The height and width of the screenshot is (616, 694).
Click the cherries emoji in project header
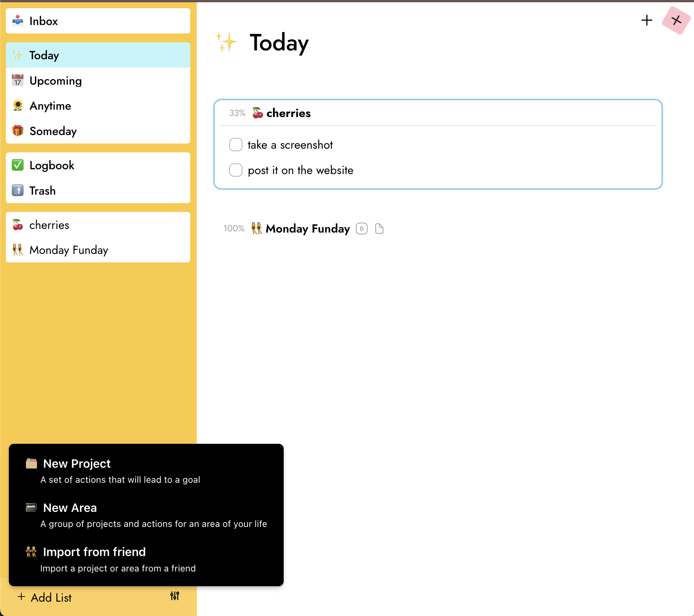coord(258,113)
